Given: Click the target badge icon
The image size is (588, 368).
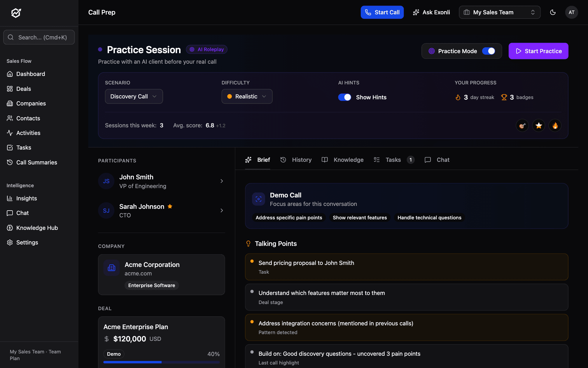Looking at the screenshot, I should pyautogui.click(x=522, y=126).
